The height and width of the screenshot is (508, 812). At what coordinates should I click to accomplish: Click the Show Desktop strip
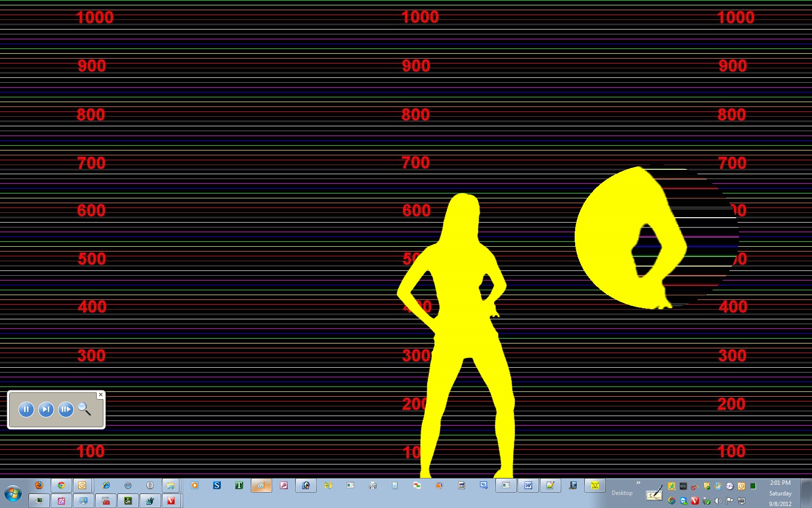point(807,493)
